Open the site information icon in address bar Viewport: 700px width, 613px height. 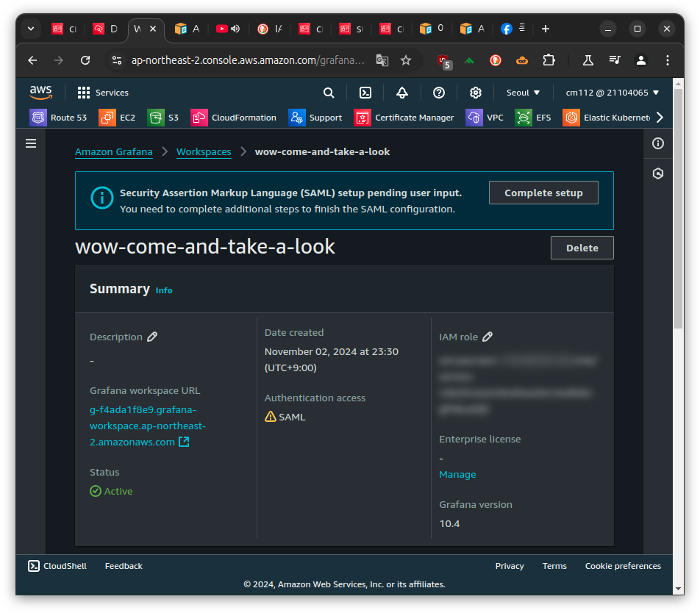(x=117, y=60)
